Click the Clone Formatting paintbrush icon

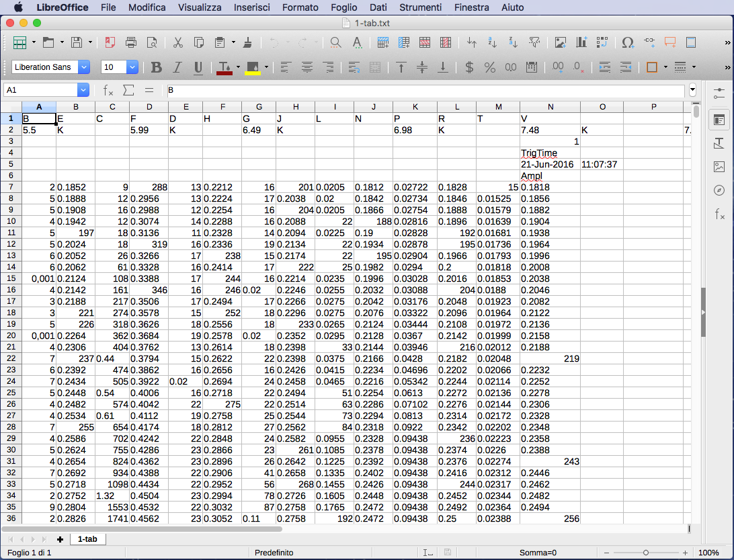247,42
